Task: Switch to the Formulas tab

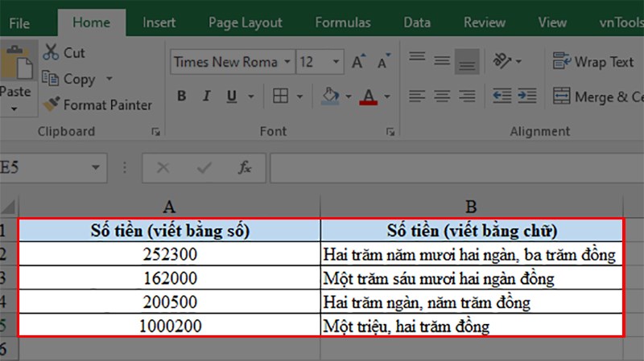Action: coord(343,23)
